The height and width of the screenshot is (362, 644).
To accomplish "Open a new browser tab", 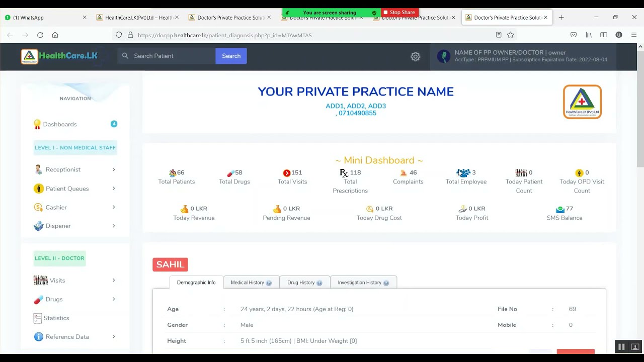I will click(561, 17).
